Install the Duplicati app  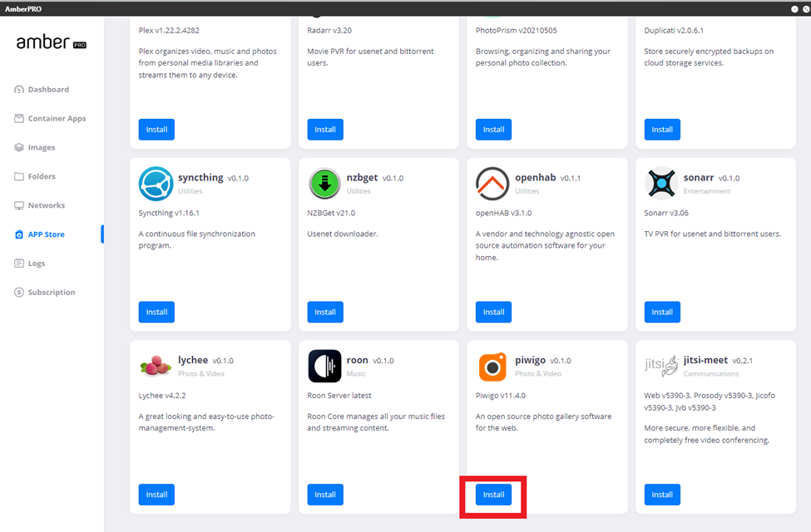[x=662, y=129]
